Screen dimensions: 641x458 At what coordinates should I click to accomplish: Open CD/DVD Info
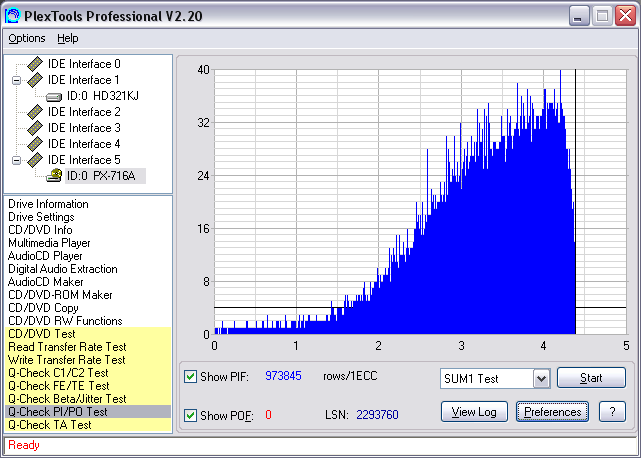[40, 230]
